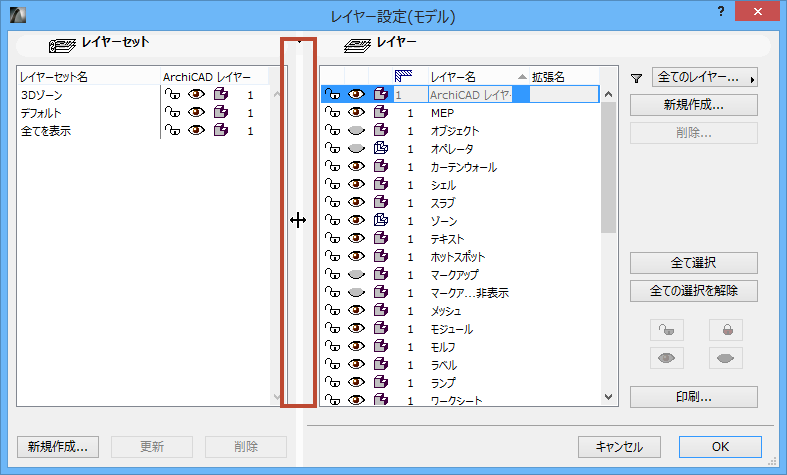Select the ArchiCAD レイヤー row name field

[x=471, y=94]
